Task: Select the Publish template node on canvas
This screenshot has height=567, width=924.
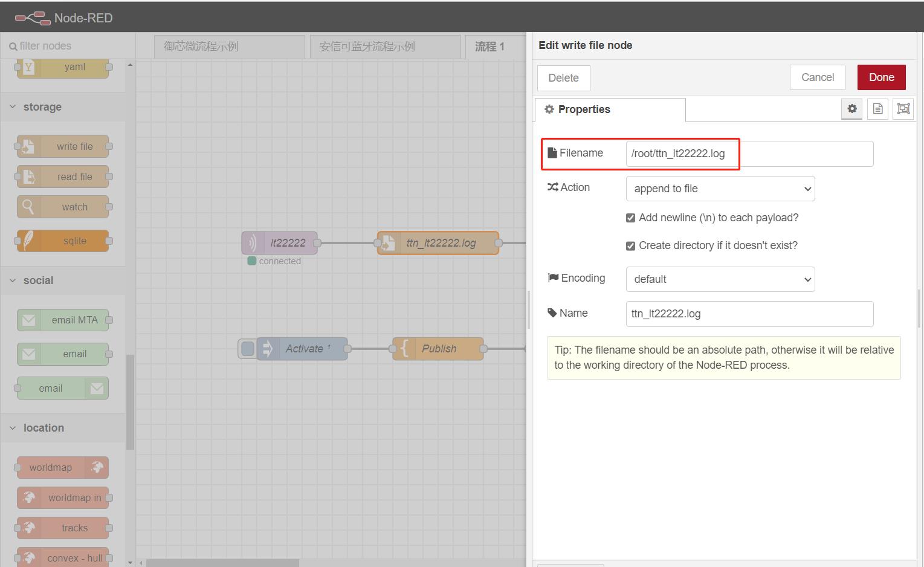Action: pyautogui.click(x=438, y=349)
